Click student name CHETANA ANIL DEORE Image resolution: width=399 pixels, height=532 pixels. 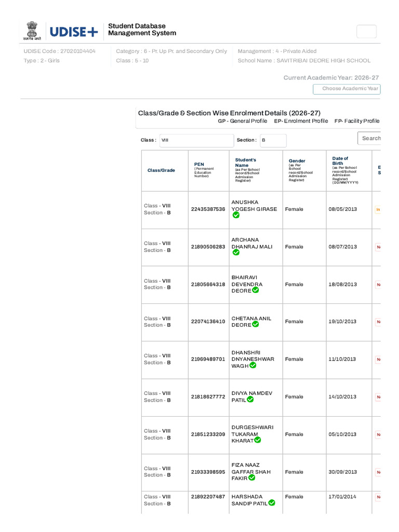[x=251, y=322]
